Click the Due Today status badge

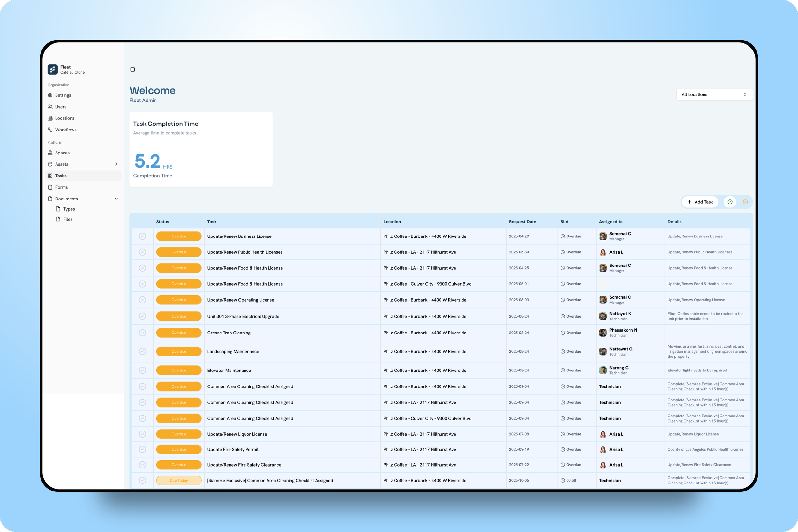pos(179,480)
